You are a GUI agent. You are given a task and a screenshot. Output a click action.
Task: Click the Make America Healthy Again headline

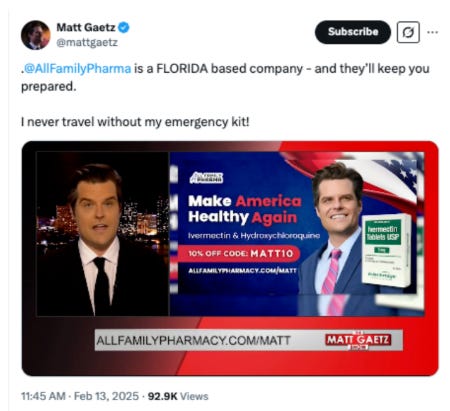pyautogui.click(x=245, y=209)
